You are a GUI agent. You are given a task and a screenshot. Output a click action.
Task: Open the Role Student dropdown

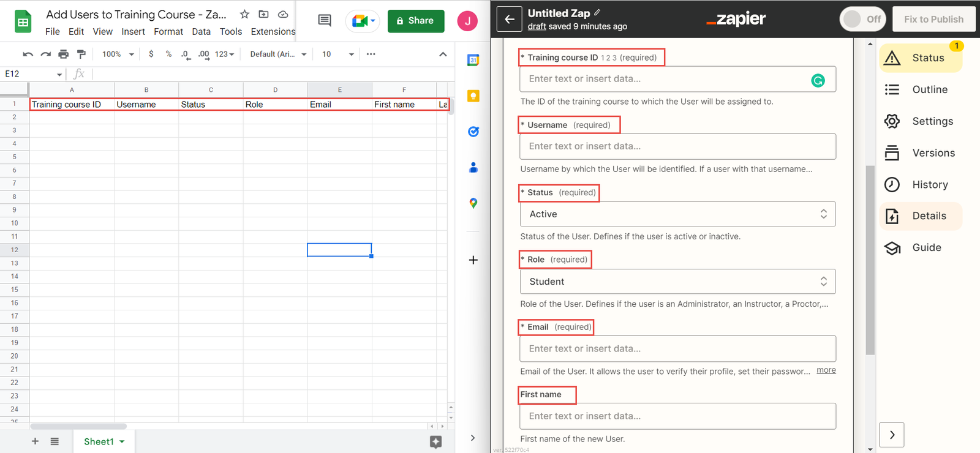click(x=677, y=282)
